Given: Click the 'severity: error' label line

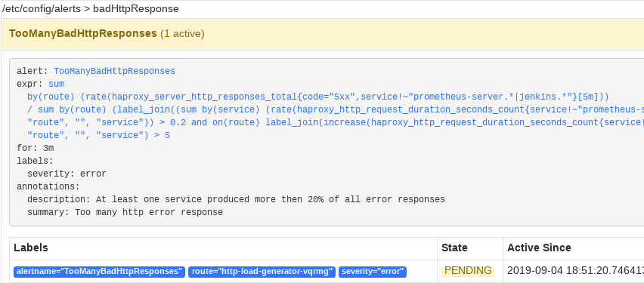Looking at the screenshot, I should (67, 174).
